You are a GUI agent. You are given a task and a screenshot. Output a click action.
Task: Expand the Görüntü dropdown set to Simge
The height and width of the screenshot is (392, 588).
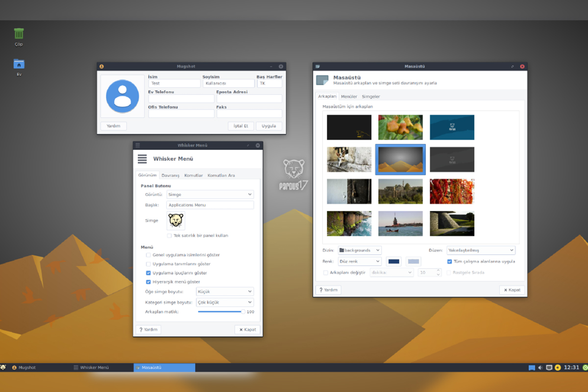click(210, 195)
